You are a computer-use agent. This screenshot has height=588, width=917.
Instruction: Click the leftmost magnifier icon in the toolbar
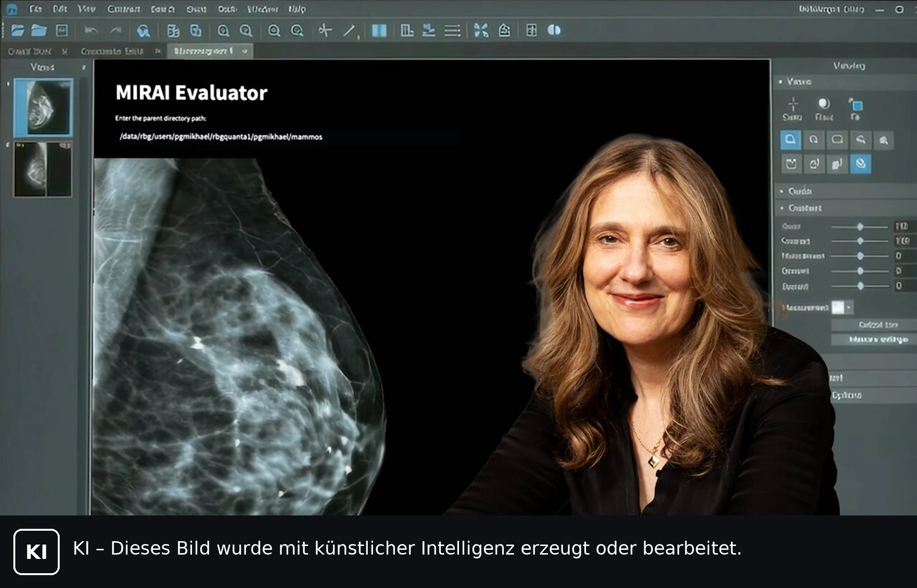tap(223, 31)
